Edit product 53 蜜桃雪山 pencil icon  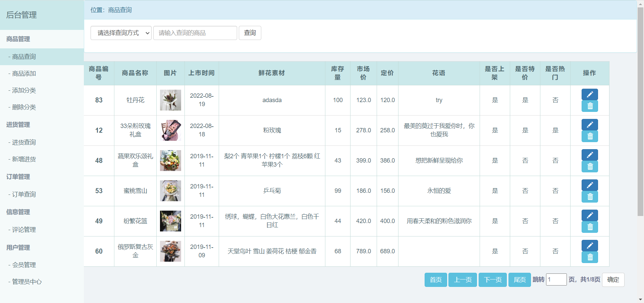(590, 185)
